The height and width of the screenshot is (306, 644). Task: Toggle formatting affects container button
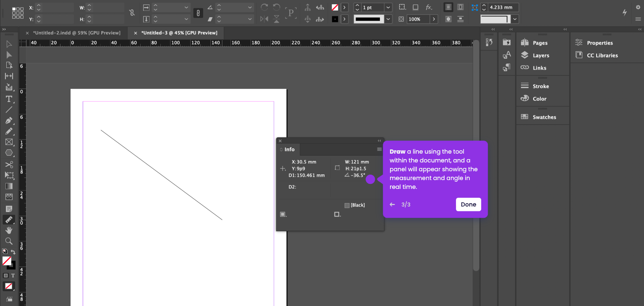[6, 275]
